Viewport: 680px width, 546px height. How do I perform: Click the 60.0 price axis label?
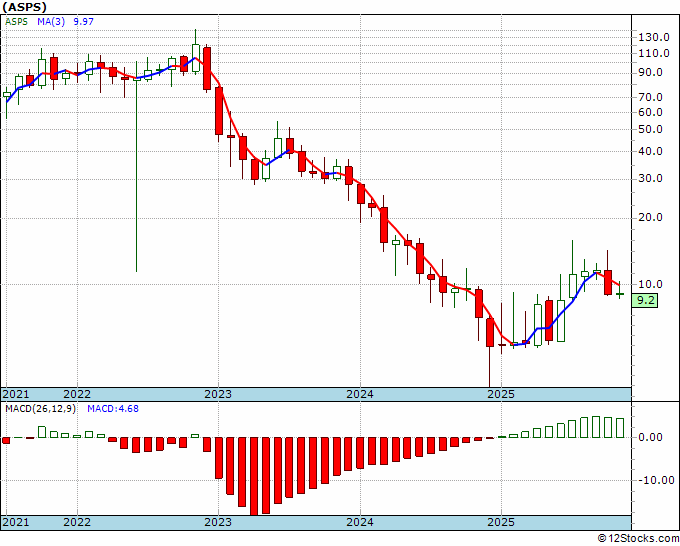pyautogui.click(x=651, y=112)
